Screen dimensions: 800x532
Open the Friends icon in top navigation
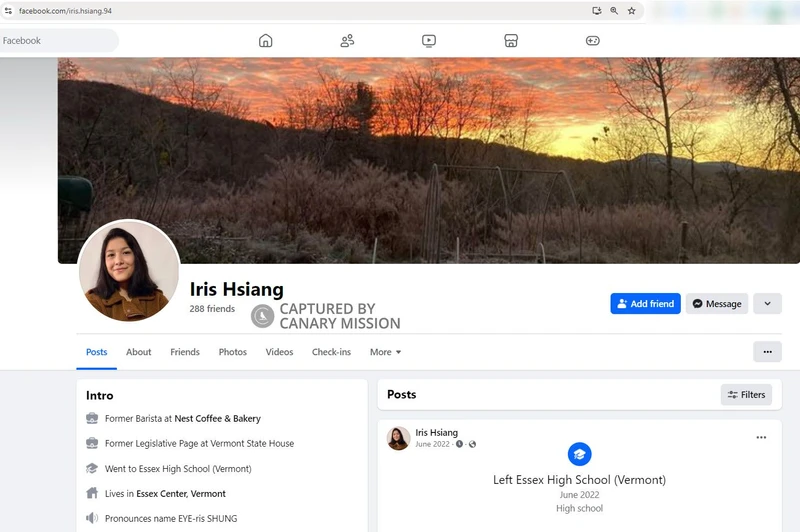point(347,41)
